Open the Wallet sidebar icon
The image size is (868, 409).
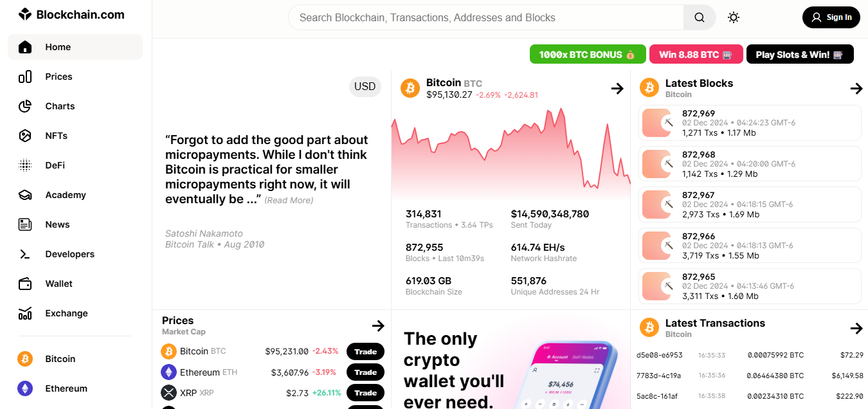coord(25,284)
